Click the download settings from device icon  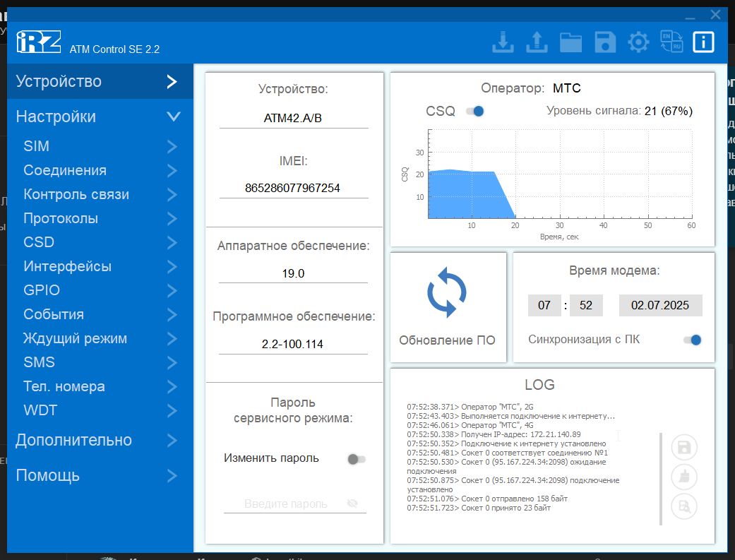pos(503,42)
